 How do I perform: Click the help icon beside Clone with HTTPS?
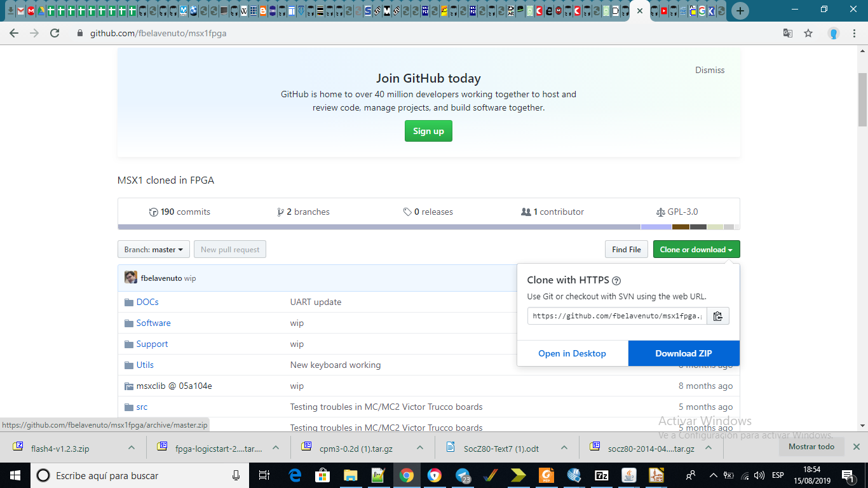[x=616, y=280]
